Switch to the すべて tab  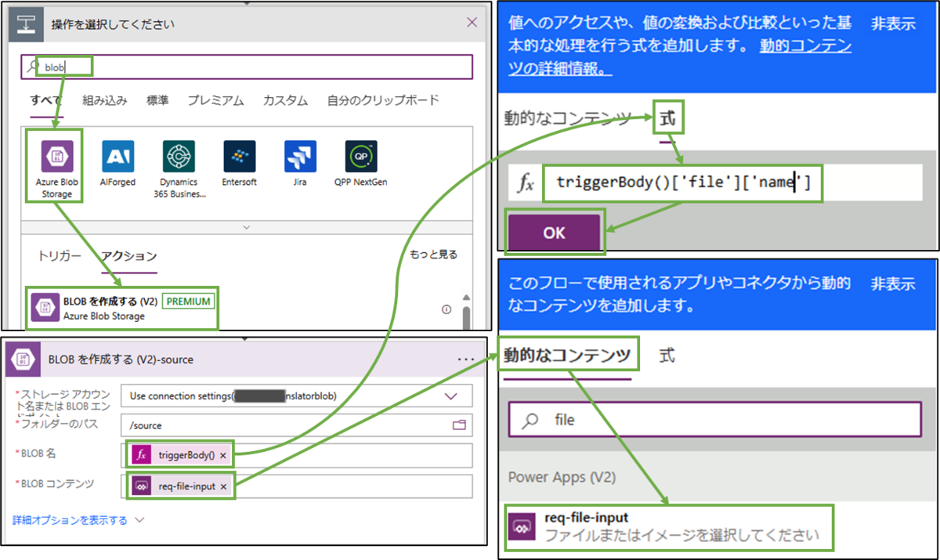click(47, 100)
